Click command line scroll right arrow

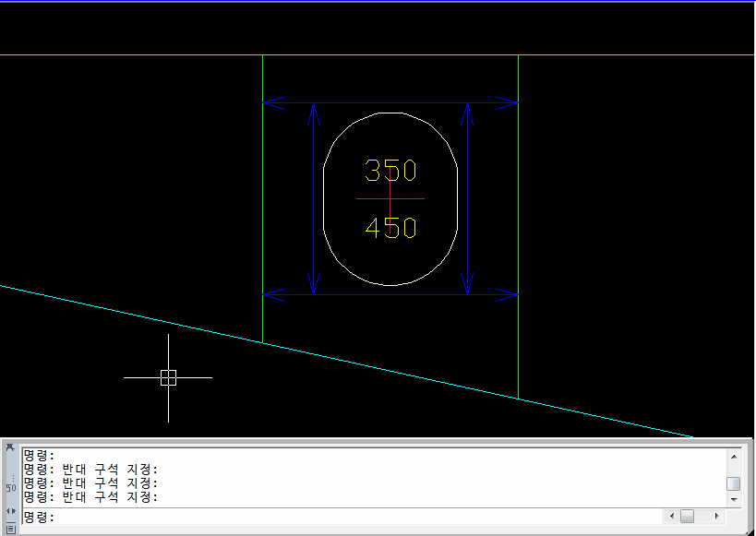click(717, 517)
